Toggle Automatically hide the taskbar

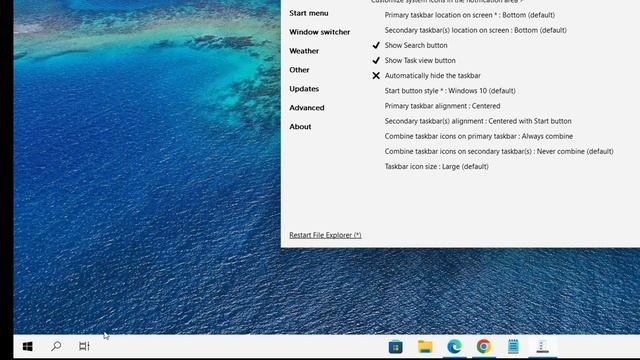point(427,76)
